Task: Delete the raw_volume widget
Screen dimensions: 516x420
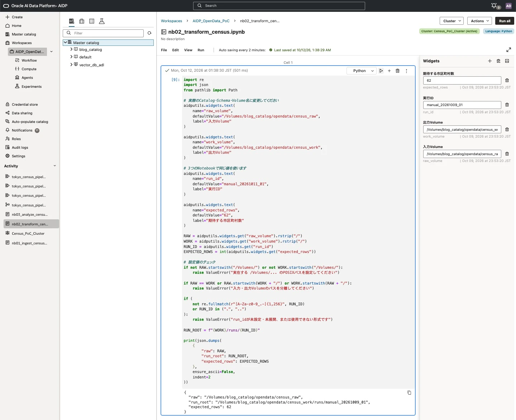Action: [x=507, y=154]
